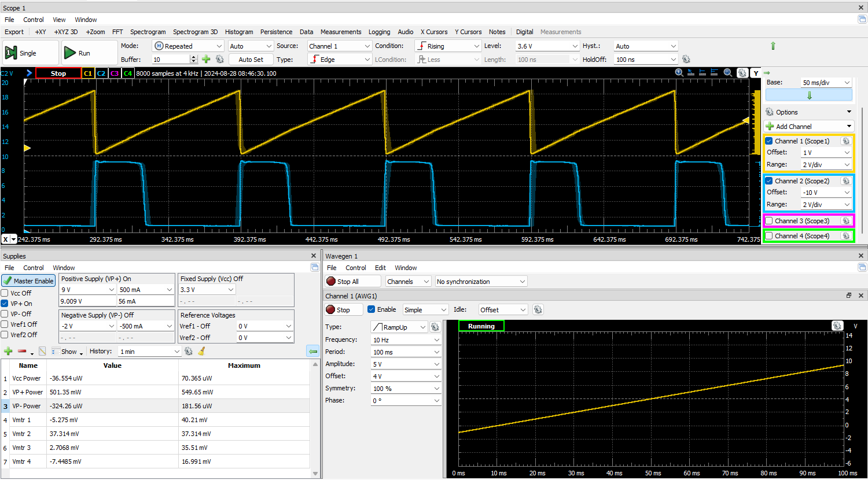
Task: Open the FFT view from the toolbar
Action: tap(117, 32)
